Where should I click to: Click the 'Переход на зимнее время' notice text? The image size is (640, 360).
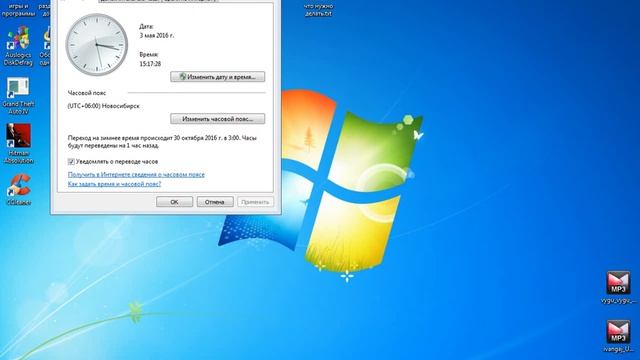coord(162,142)
